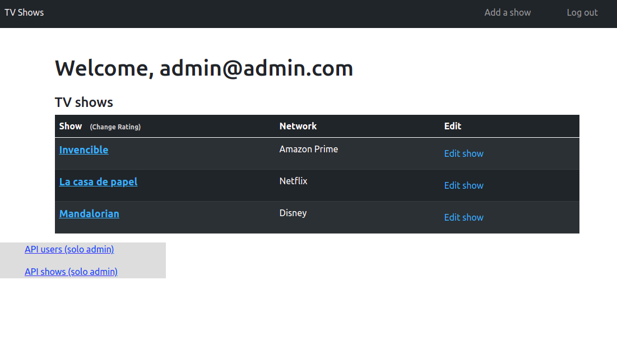The image size is (617, 364).
Task: Click the Edit column header
Action: click(x=452, y=126)
